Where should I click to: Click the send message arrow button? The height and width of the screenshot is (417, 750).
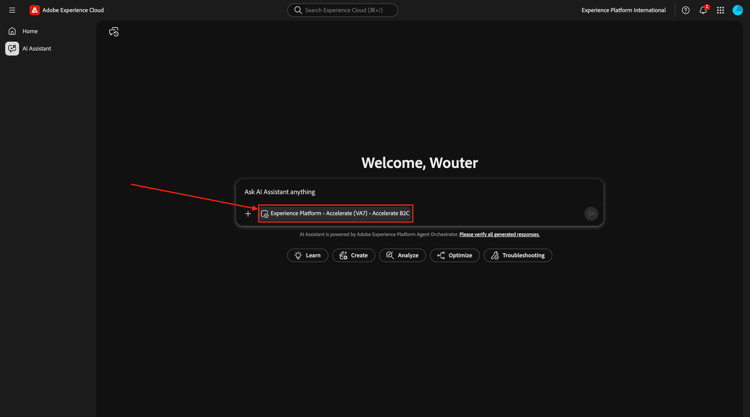pyautogui.click(x=591, y=214)
